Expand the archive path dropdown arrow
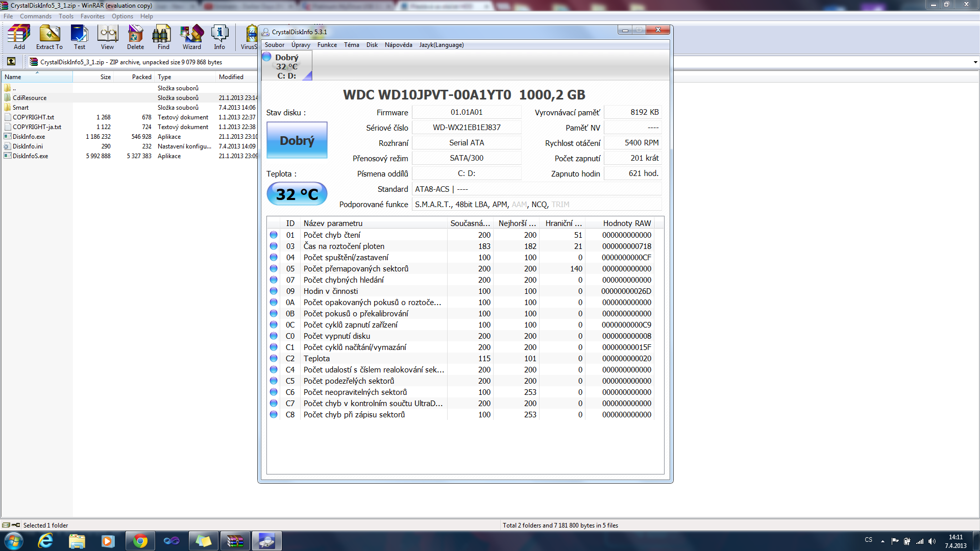 (975, 62)
